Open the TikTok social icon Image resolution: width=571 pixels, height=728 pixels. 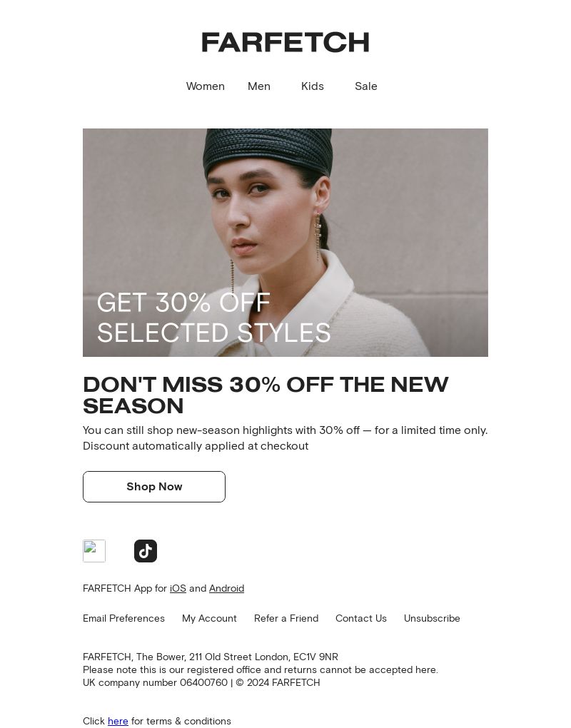tap(146, 551)
